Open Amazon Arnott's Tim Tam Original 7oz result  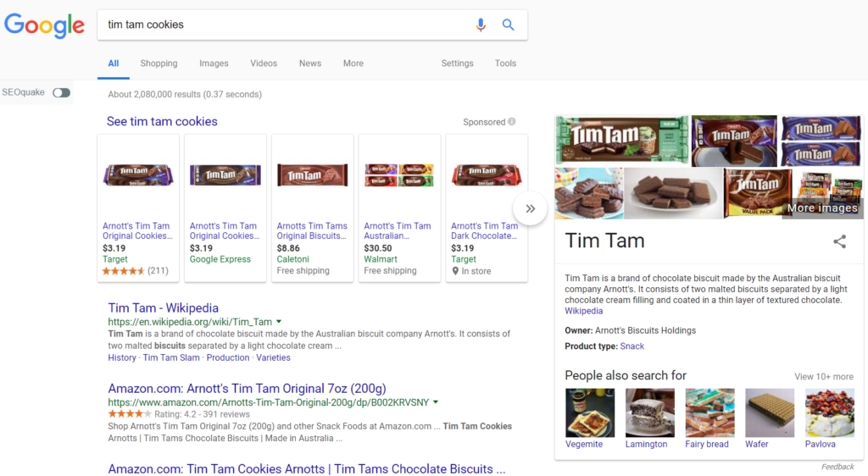click(x=247, y=389)
